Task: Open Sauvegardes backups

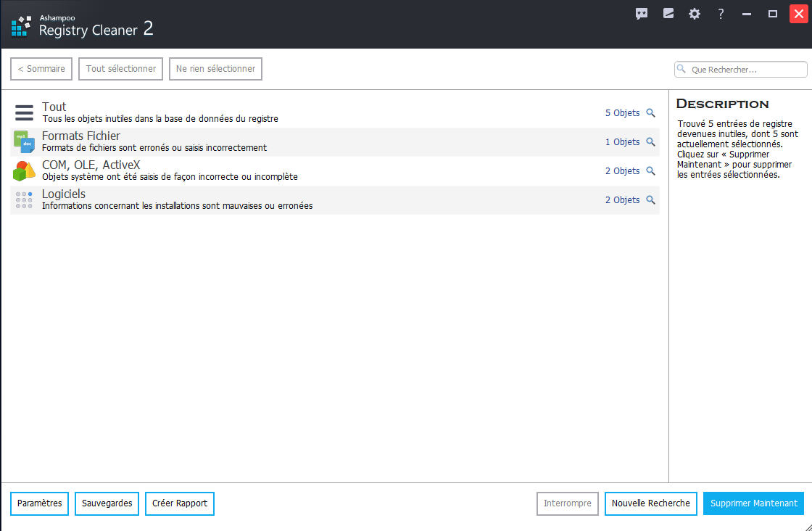Action: [107, 503]
